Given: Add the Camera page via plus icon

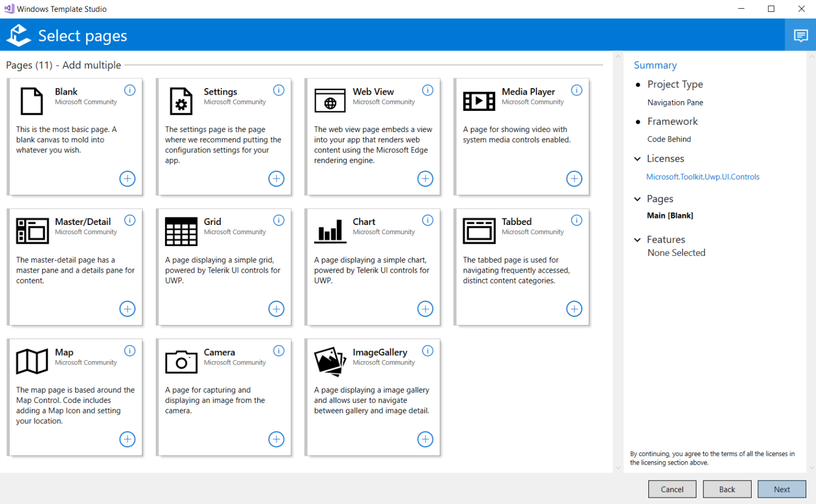Looking at the screenshot, I should click(x=276, y=439).
